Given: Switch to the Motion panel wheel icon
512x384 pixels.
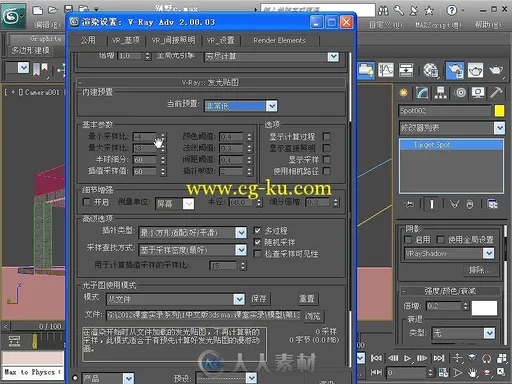Looking at the screenshot, I should [460, 93].
